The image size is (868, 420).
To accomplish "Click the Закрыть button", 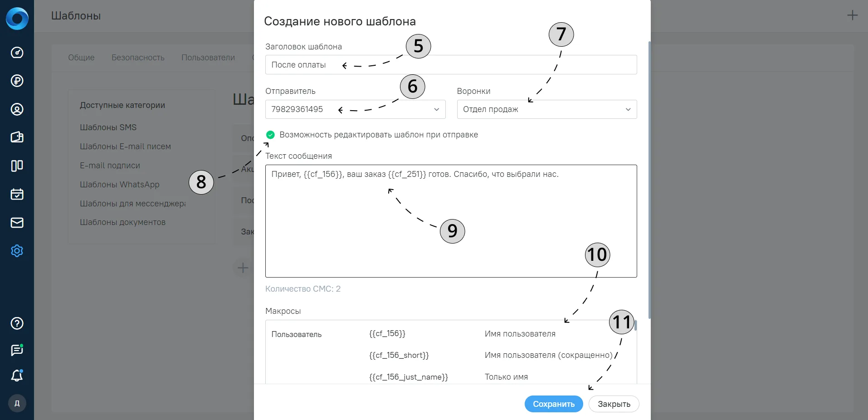I will click(x=614, y=404).
